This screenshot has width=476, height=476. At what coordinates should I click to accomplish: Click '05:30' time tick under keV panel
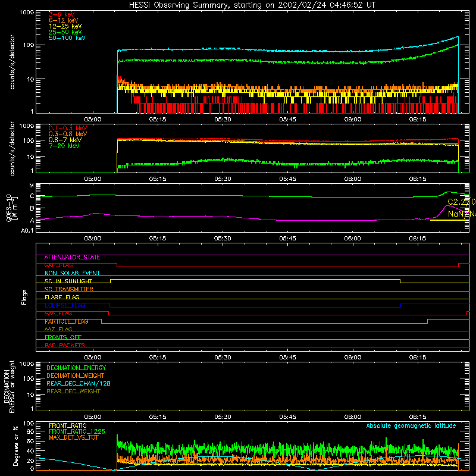[223, 120]
